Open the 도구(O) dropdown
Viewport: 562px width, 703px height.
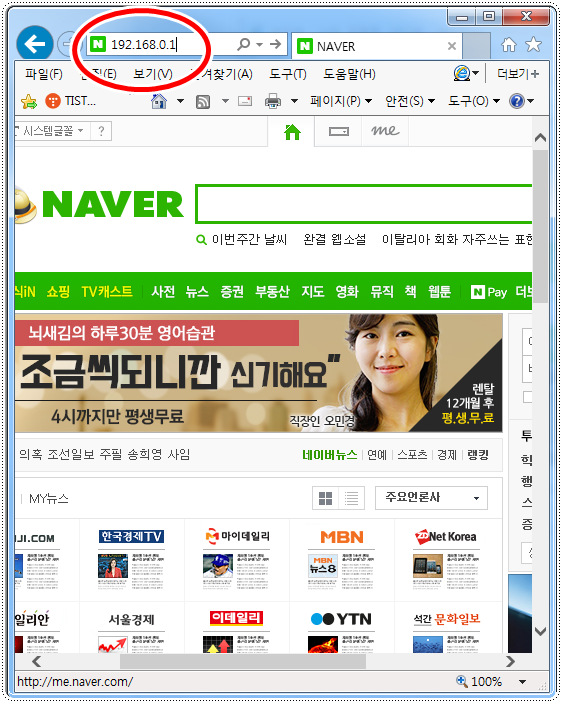[474, 101]
